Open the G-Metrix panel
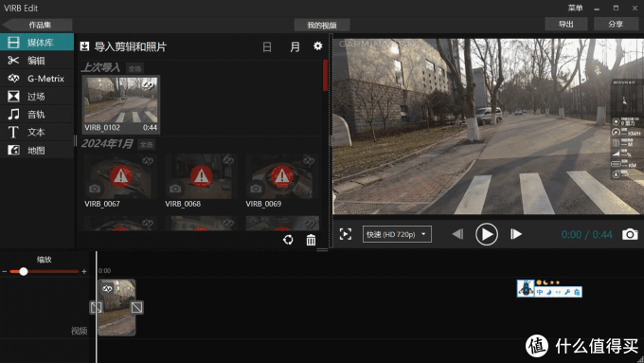This screenshot has height=363, width=644. [37, 78]
